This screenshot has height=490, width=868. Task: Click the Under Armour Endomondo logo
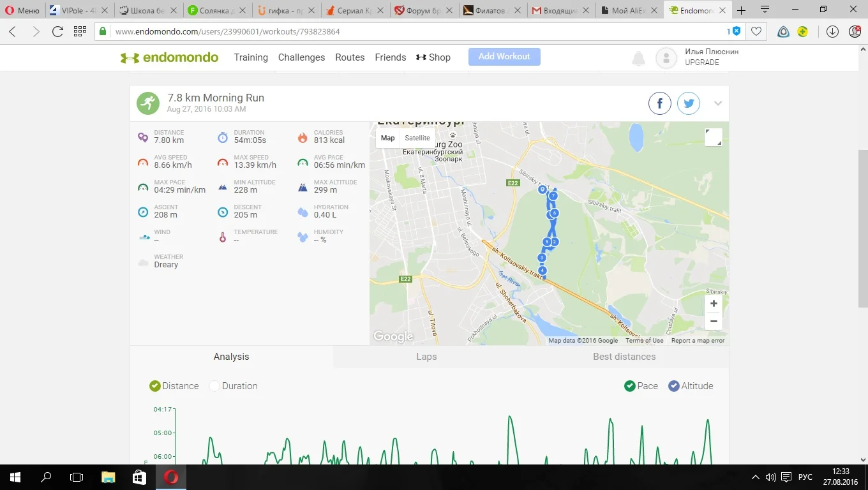[x=169, y=57]
